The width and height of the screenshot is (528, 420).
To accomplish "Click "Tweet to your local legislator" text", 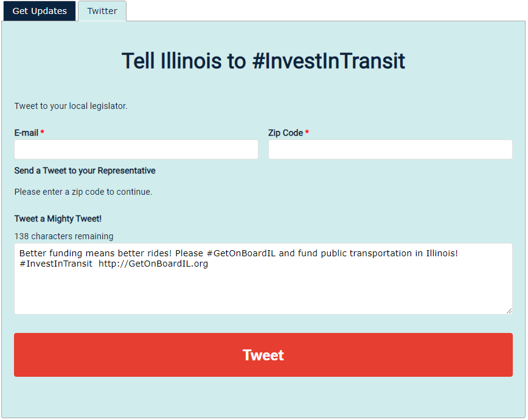I will click(71, 106).
